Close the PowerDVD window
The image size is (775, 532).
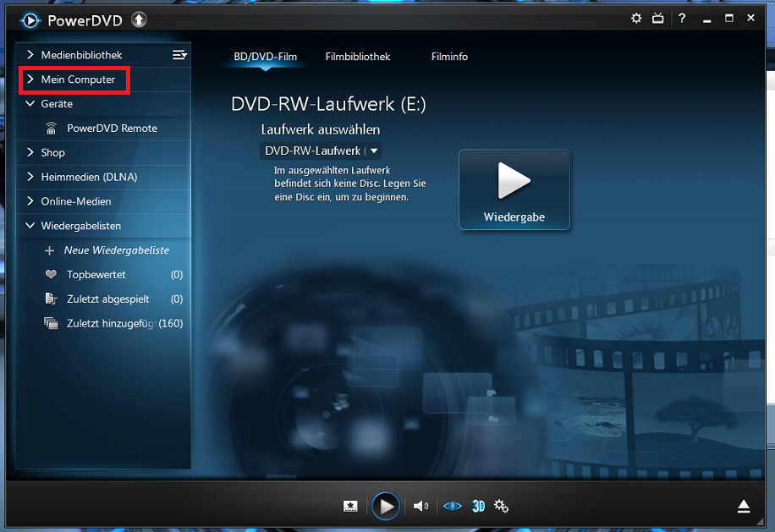(750, 19)
